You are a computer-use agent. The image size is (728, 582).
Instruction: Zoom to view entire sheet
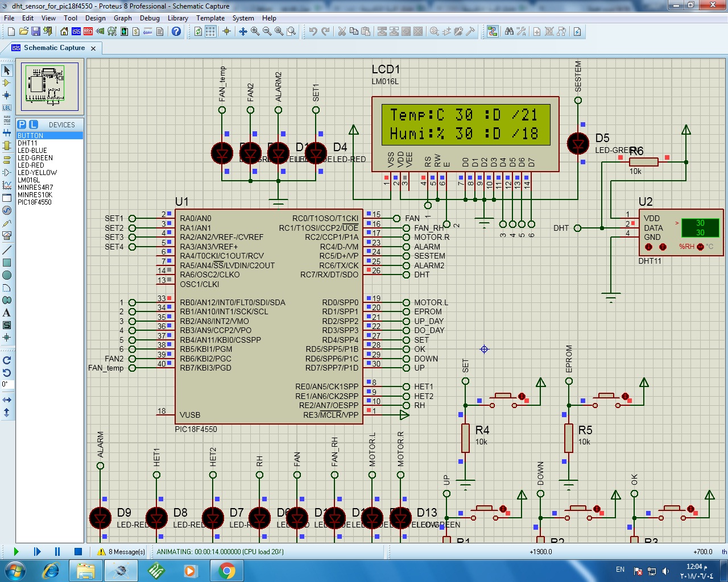279,32
